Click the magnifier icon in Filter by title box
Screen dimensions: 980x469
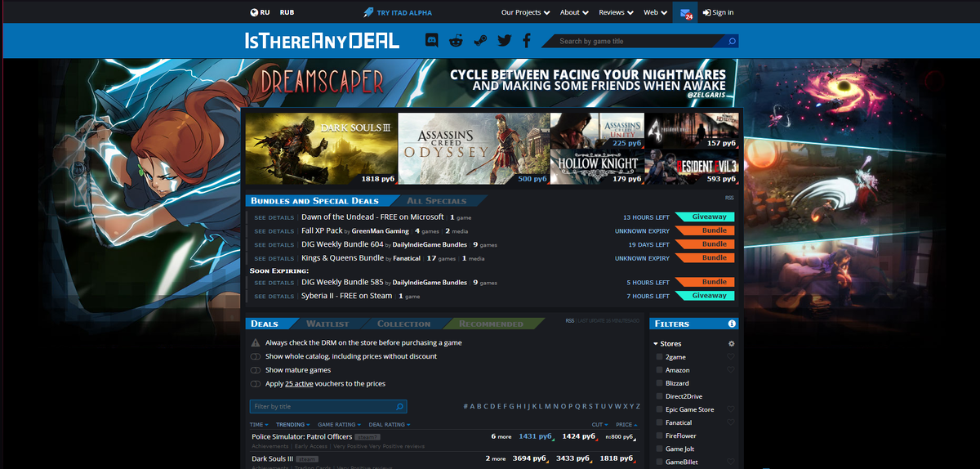(x=399, y=406)
